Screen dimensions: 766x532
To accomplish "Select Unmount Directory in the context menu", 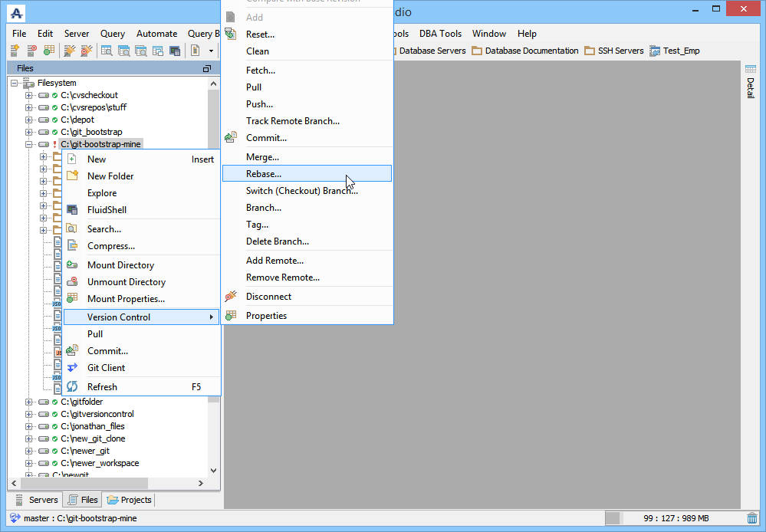I will pos(141,282).
